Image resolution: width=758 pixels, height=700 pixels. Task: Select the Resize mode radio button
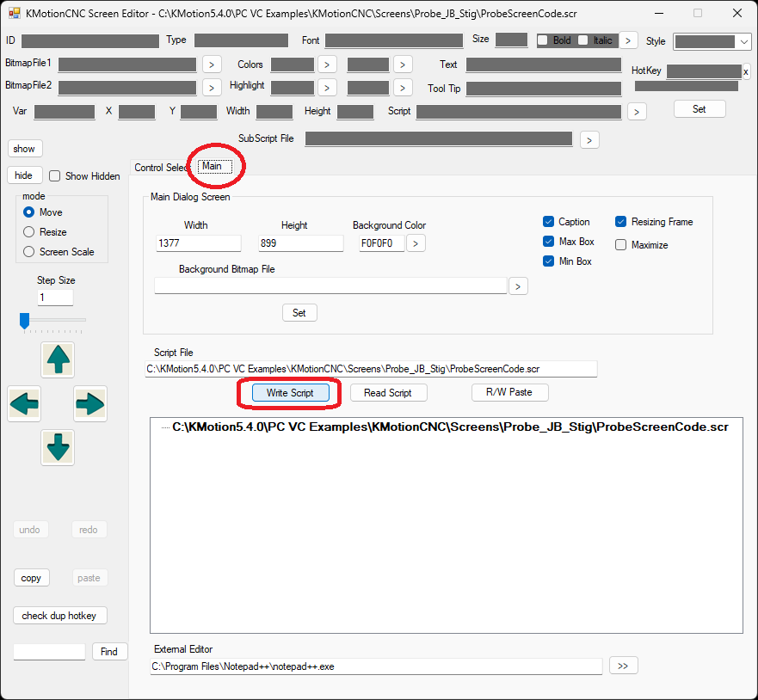[x=29, y=232]
